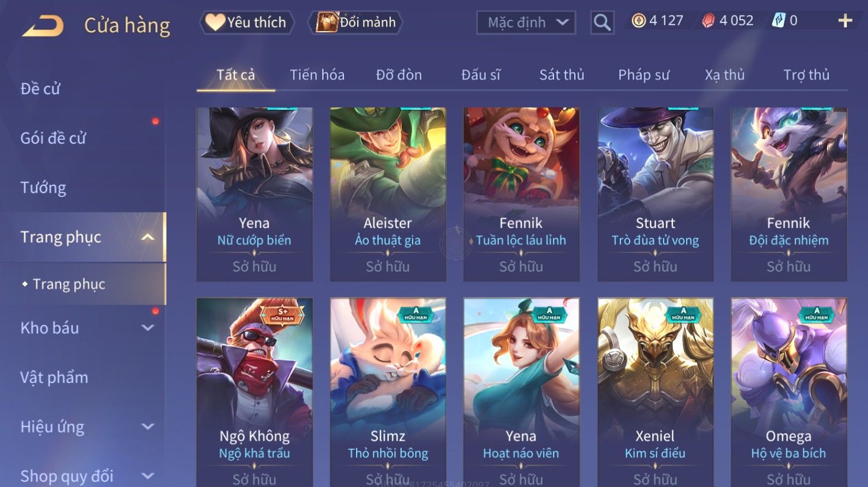Open Tướng in the sidebar

pyautogui.click(x=43, y=188)
